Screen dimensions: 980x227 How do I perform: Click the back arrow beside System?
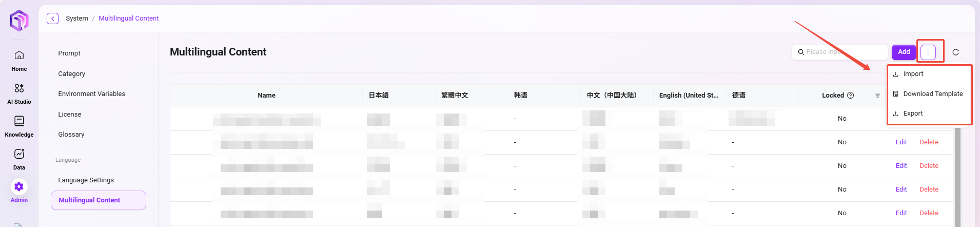(x=52, y=18)
